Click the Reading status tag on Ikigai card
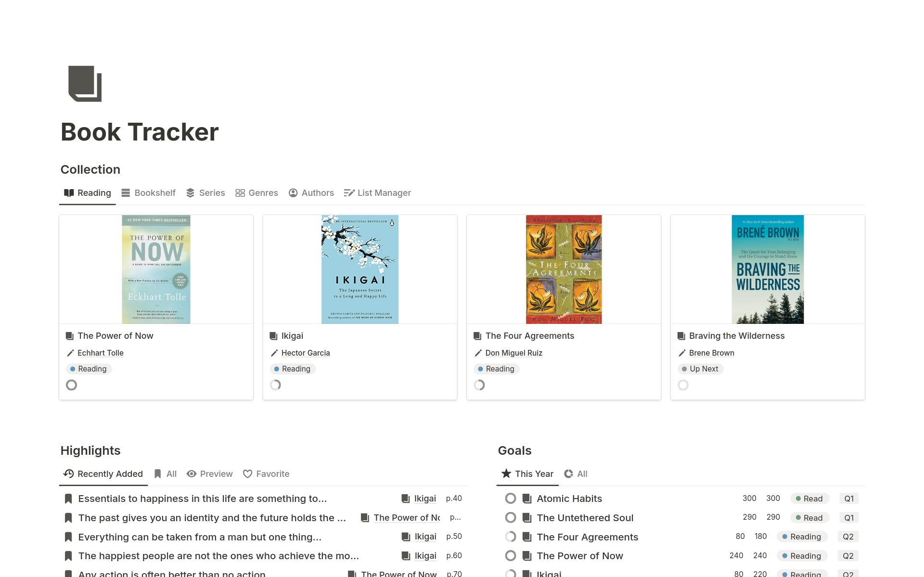The height and width of the screenshot is (577, 924). 293,369
